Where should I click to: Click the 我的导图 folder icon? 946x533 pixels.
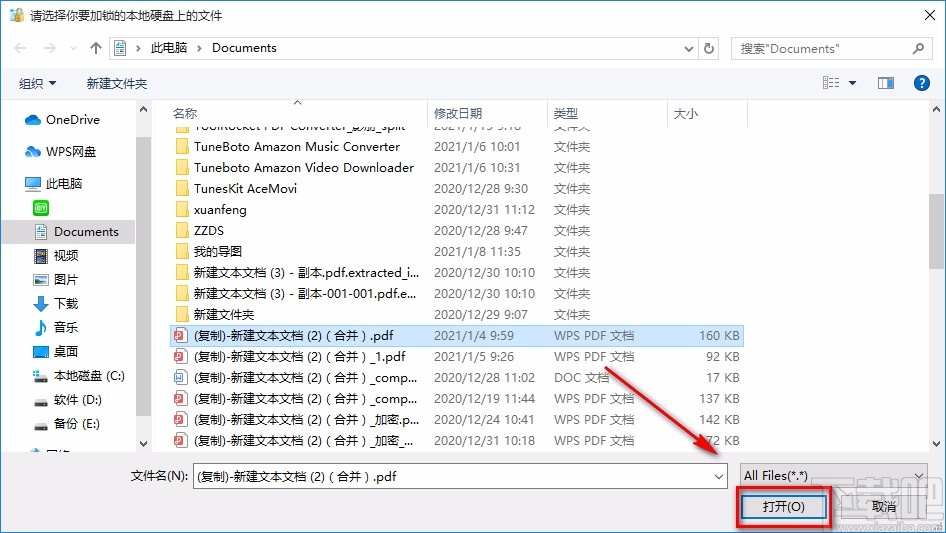pos(182,252)
